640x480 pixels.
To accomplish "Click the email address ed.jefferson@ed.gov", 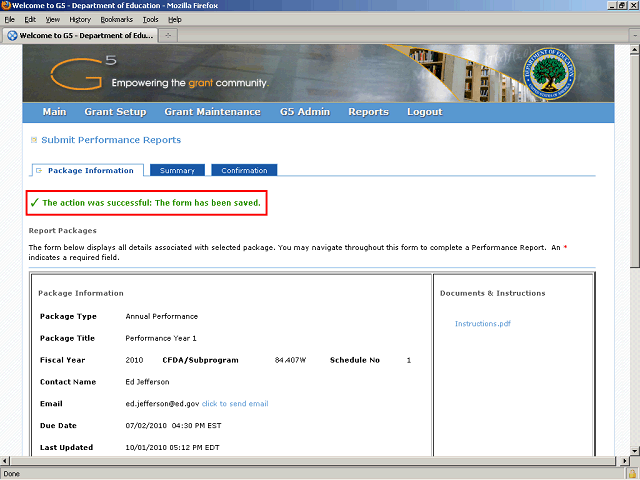I will click(x=162, y=404).
